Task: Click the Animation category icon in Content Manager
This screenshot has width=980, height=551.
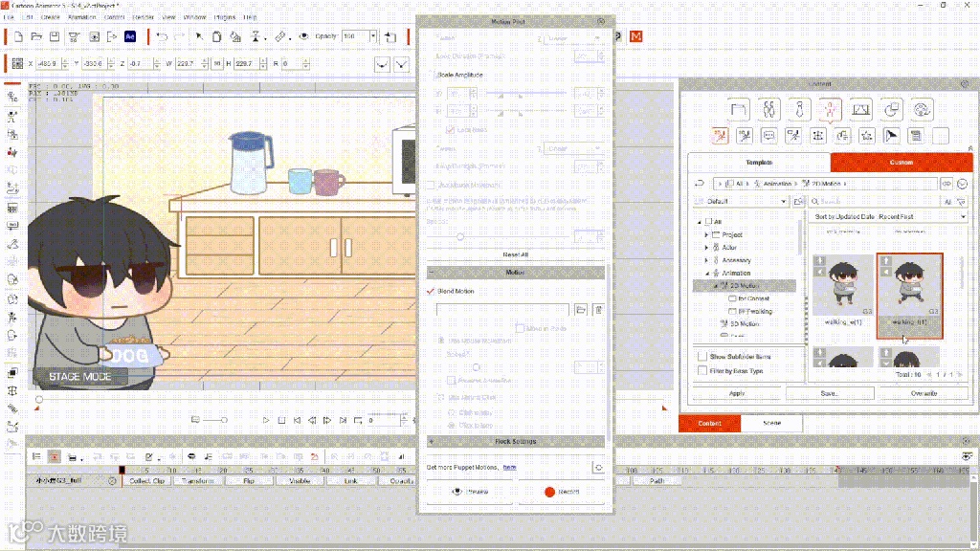Action: [x=830, y=109]
